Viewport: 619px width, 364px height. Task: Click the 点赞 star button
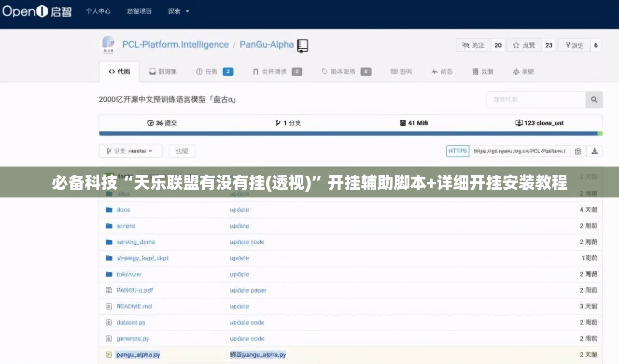click(x=524, y=45)
